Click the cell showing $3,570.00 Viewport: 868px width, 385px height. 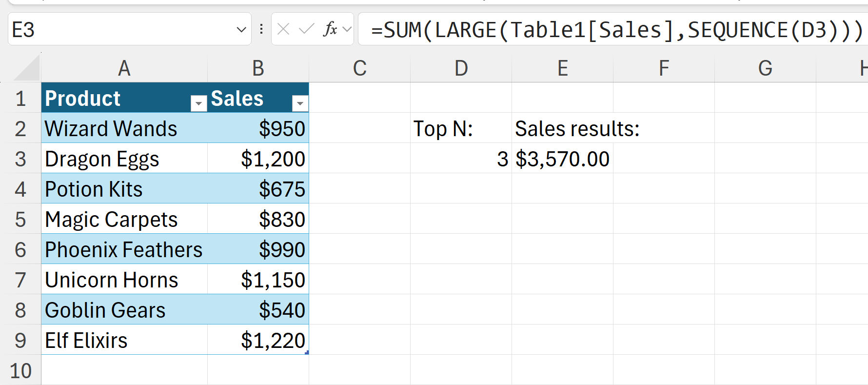[562, 159]
